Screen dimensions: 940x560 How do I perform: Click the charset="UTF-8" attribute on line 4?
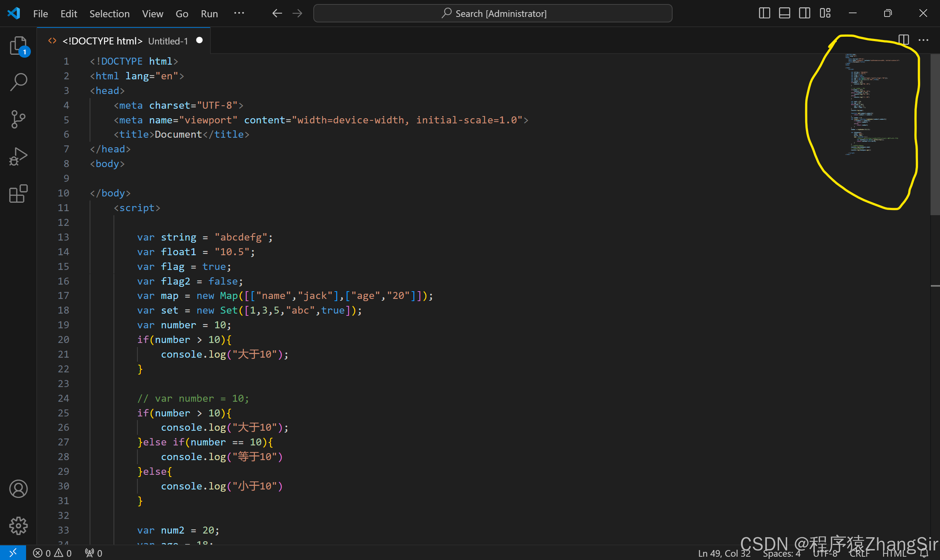point(193,105)
